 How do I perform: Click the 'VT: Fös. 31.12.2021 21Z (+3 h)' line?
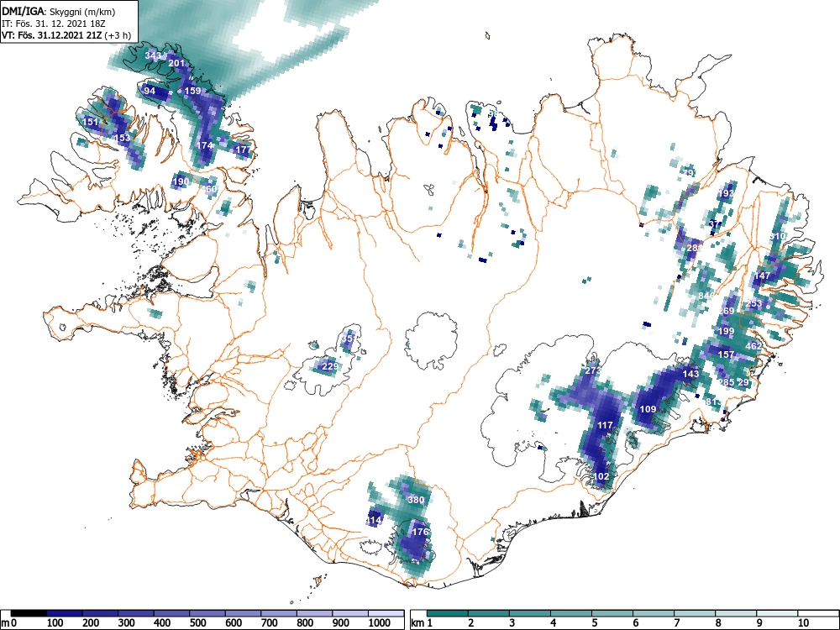point(66,36)
